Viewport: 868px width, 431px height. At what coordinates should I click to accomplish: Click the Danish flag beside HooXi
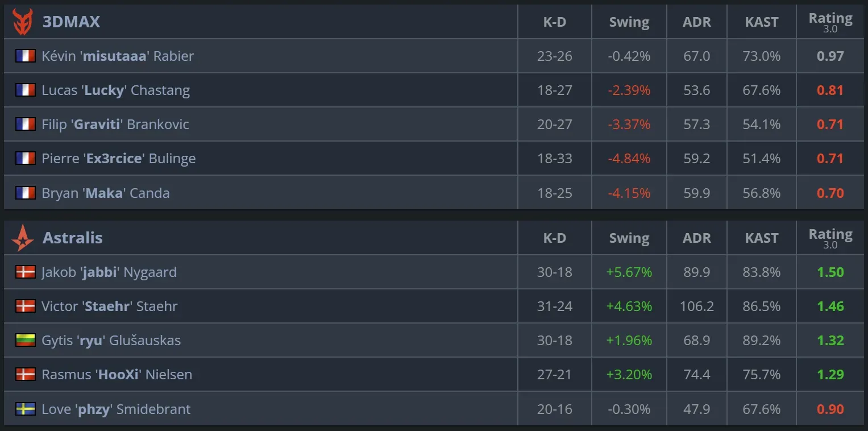pos(26,375)
